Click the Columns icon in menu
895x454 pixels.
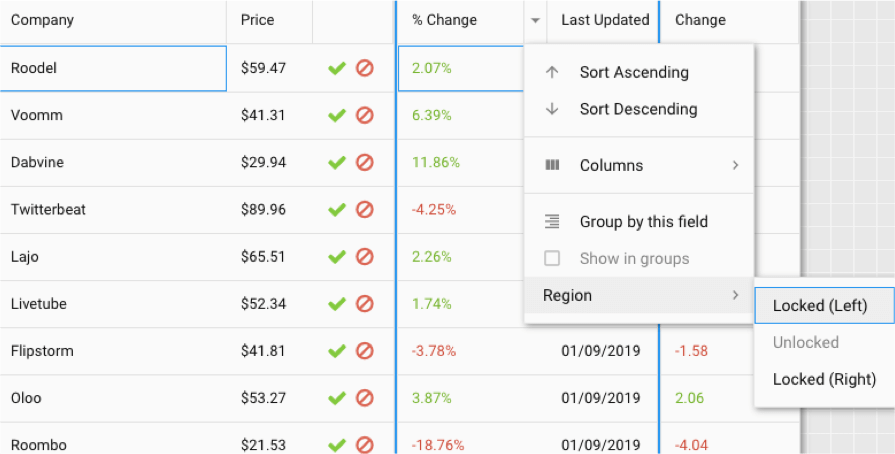click(x=552, y=165)
